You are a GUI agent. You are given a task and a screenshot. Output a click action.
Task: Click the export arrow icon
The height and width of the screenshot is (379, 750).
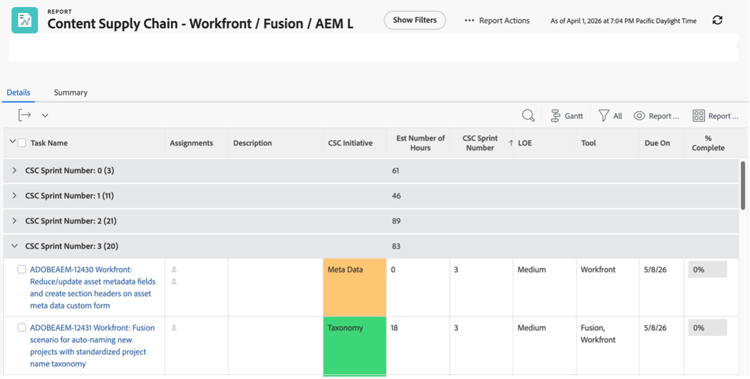point(24,115)
